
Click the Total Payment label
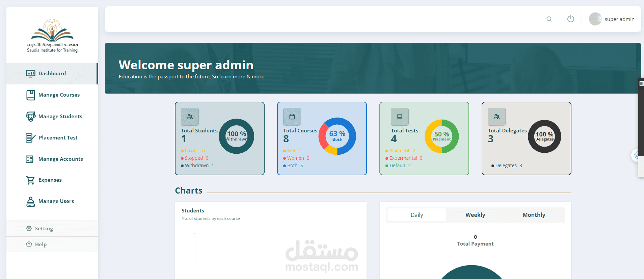[x=475, y=244]
